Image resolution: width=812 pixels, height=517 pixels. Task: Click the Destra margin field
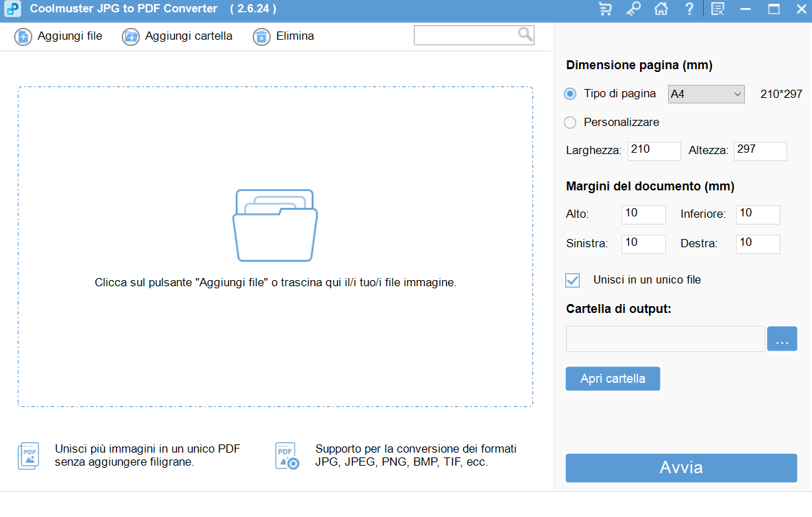click(x=758, y=244)
